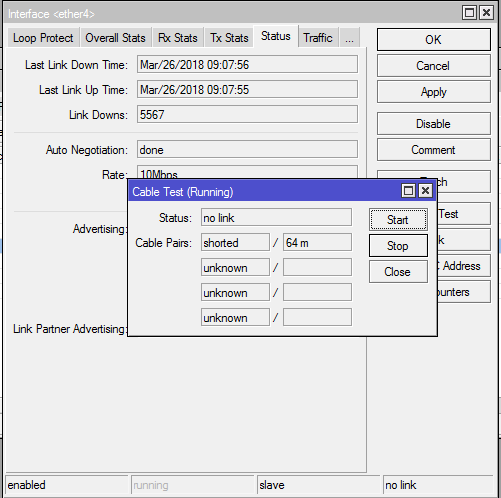501x498 pixels.
Task: Switch to the Loop Protect tab
Action: click(x=43, y=38)
